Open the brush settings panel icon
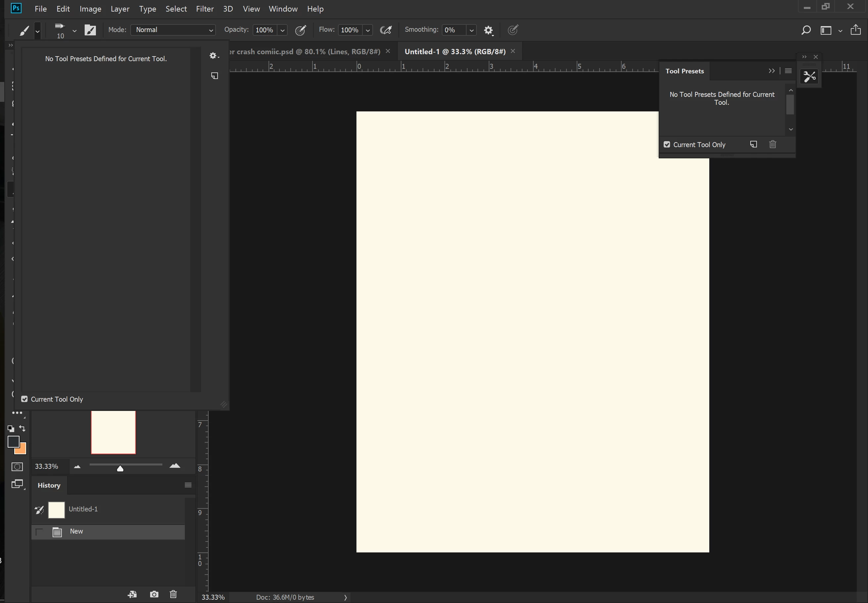 (90, 30)
